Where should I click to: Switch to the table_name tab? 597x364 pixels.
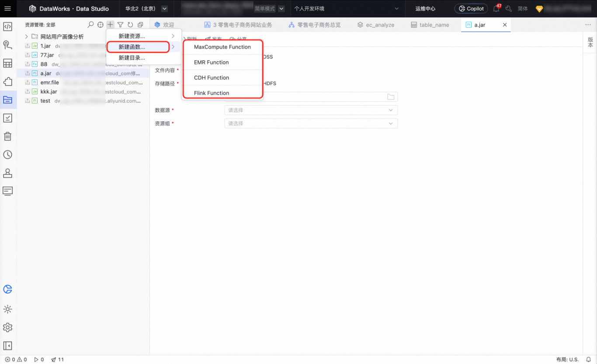pyautogui.click(x=430, y=25)
